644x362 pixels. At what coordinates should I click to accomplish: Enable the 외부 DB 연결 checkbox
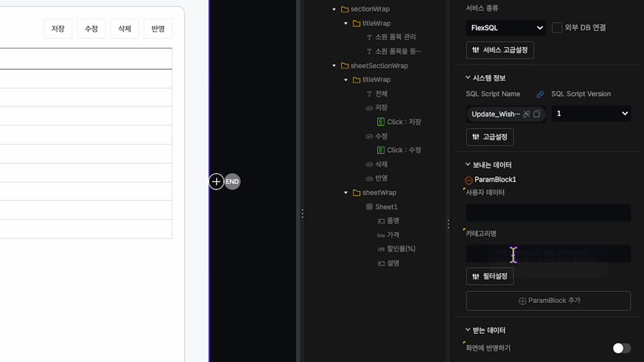557,28
